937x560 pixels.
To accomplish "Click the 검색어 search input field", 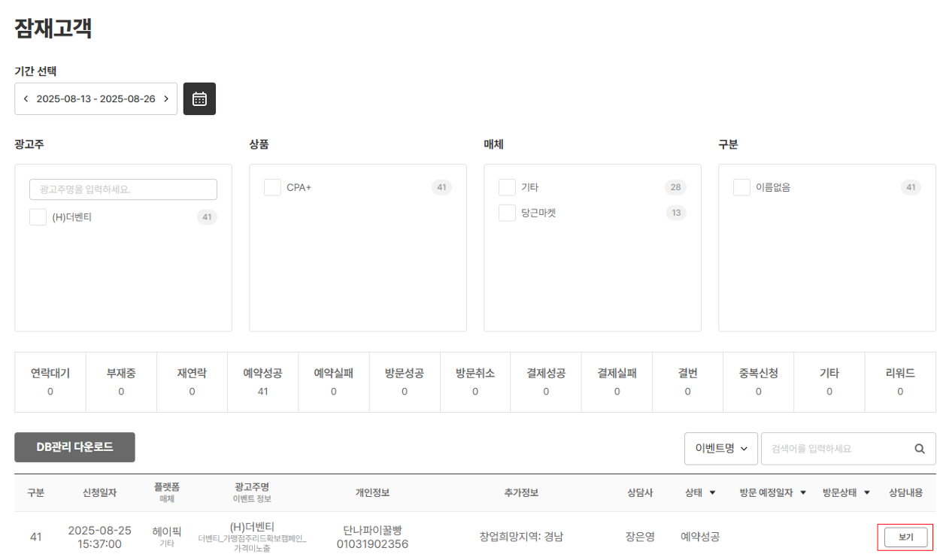I will click(x=835, y=449).
